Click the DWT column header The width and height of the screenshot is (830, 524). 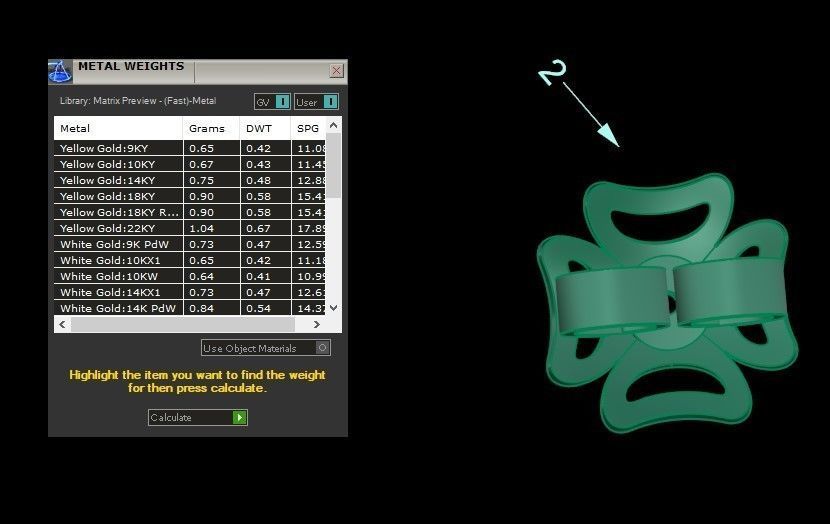[265, 129]
